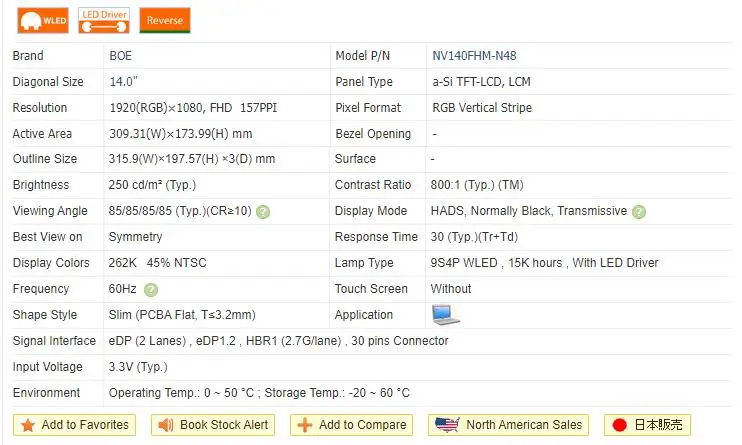Click the Response Time label
Image resolution: width=742 pixels, height=445 pixels.
click(376, 237)
